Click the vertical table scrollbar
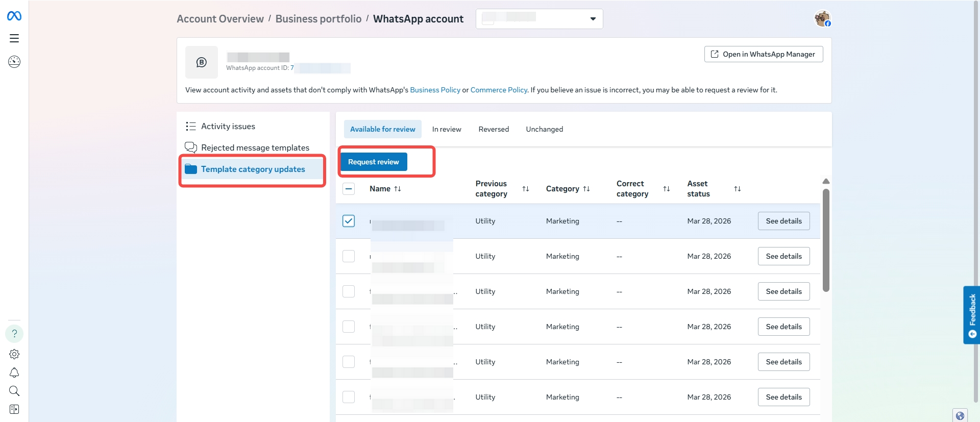This screenshot has height=422, width=980. (826, 240)
